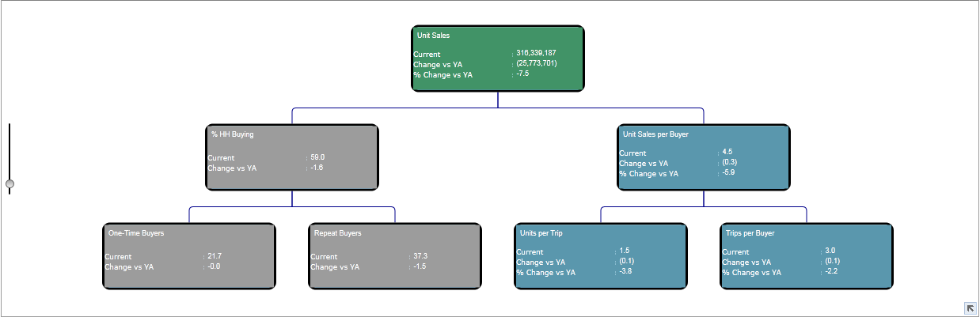The height and width of the screenshot is (321, 980).
Task: Click the vertical zoom slider handle
Action: click(x=9, y=184)
